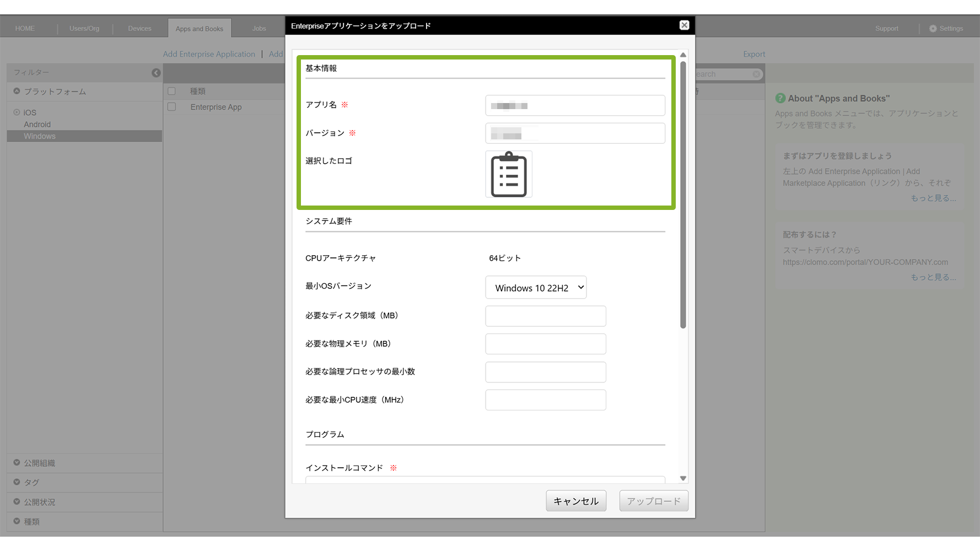Open the Devices tab

tap(139, 29)
